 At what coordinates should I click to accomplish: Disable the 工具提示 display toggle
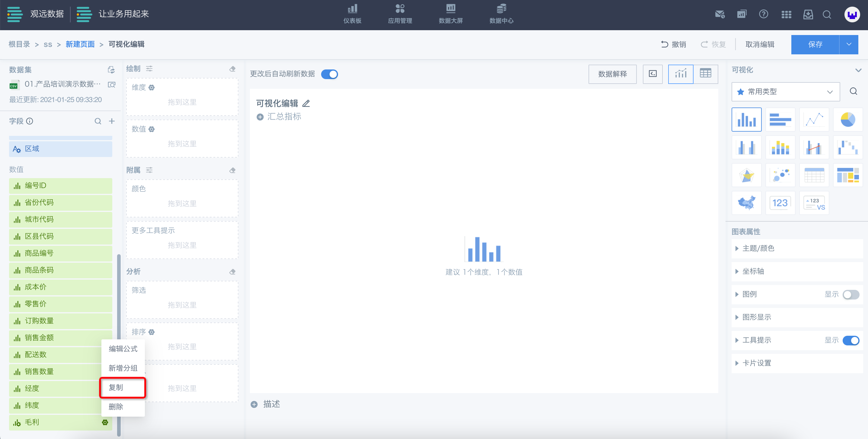pyautogui.click(x=850, y=340)
